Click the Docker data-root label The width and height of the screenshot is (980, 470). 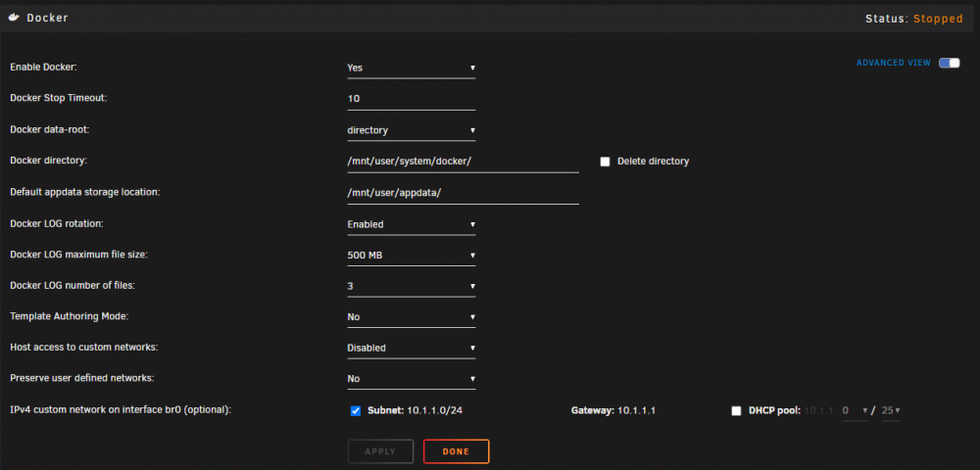(50, 129)
